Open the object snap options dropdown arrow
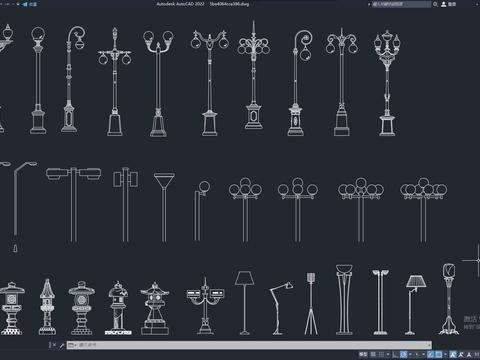 click(445, 354)
